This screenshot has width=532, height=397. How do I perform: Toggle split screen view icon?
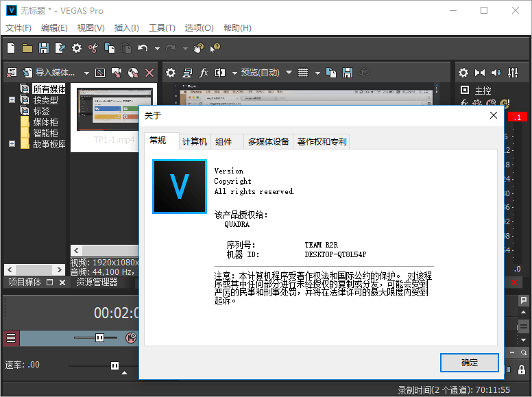pyautogui.click(x=220, y=72)
